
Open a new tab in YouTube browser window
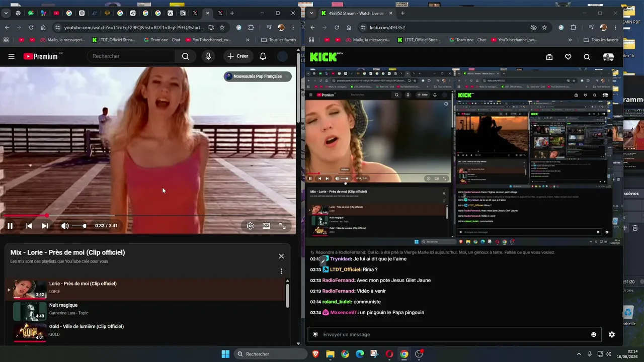coord(232,13)
